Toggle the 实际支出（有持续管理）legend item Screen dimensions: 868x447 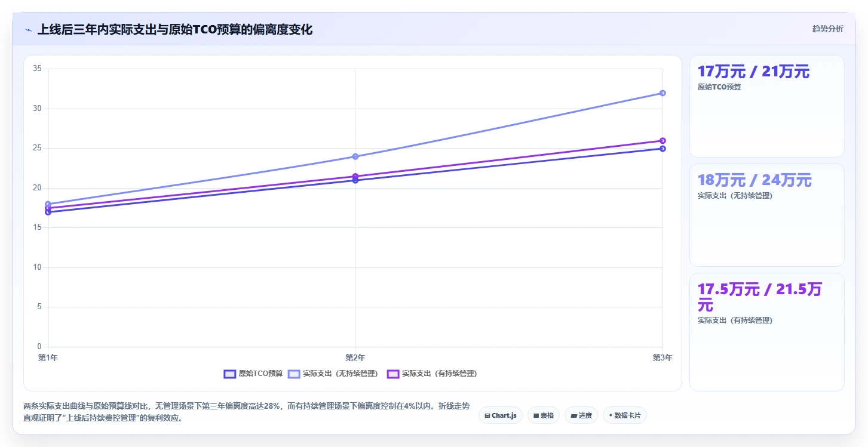tap(432, 374)
